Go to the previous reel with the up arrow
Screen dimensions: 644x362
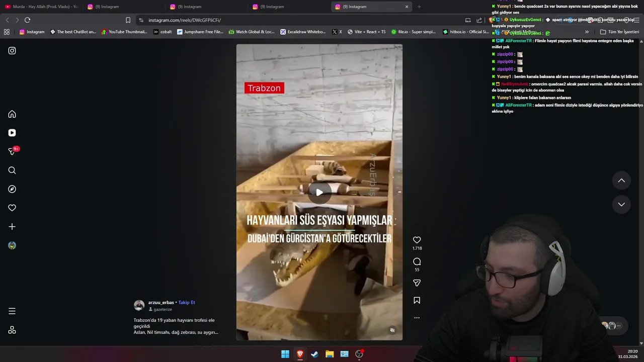[621, 180]
